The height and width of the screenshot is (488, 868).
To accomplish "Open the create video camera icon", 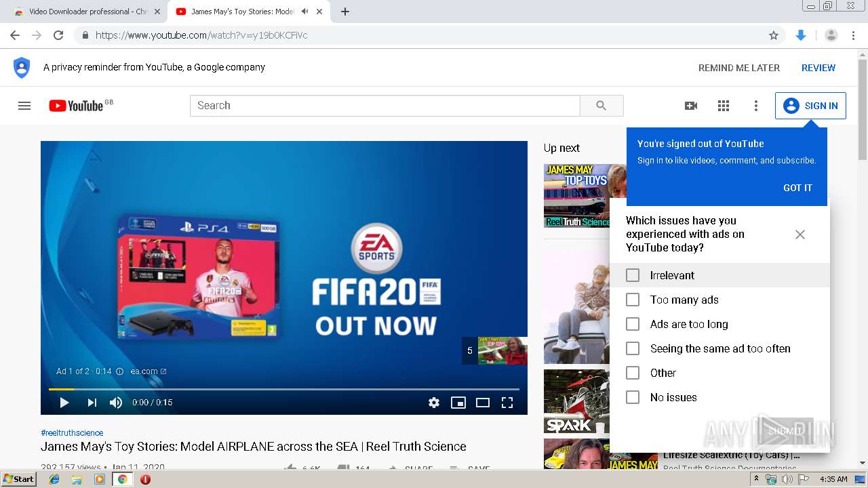I will (x=691, y=106).
